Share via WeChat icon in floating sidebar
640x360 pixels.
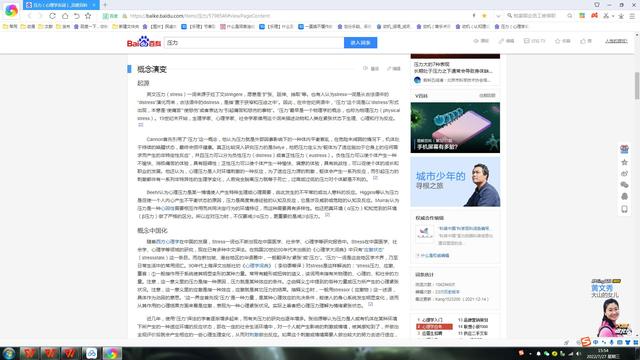coord(624,185)
